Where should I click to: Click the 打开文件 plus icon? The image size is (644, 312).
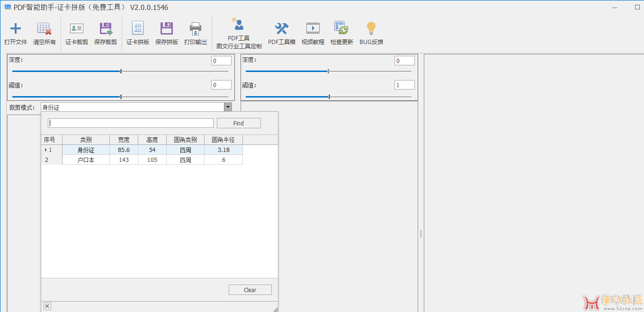pyautogui.click(x=16, y=28)
